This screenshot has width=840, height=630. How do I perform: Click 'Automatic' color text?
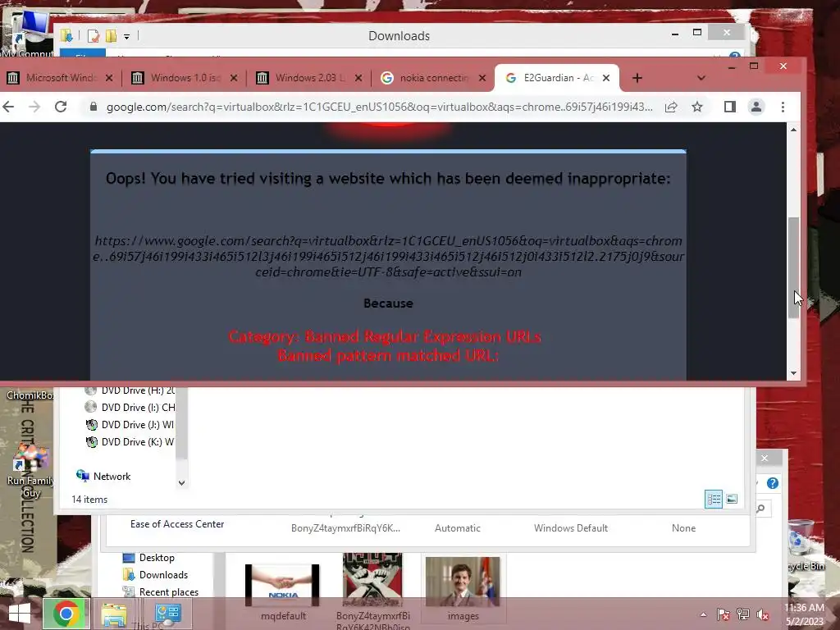[458, 528]
